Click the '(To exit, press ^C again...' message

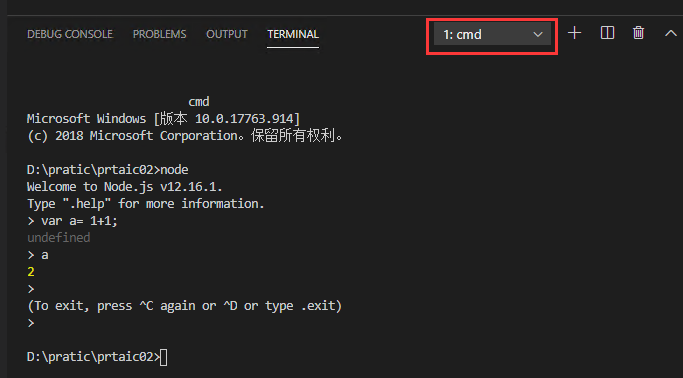coord(185,306)
